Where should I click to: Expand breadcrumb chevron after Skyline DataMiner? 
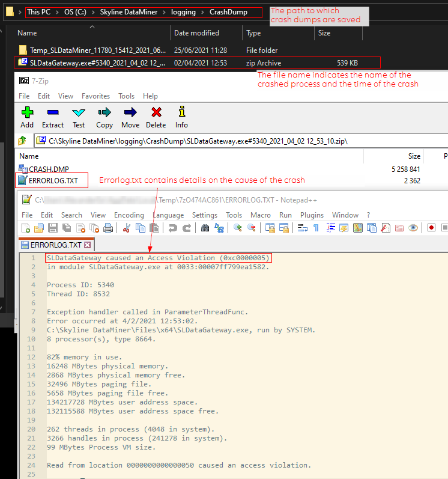[164, 12]
